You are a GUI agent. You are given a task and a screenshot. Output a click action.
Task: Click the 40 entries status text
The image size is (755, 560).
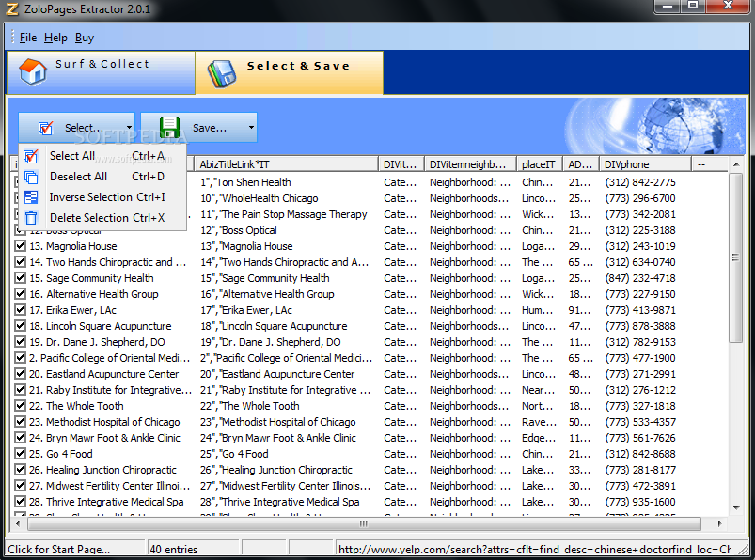(x=174, y=550)
